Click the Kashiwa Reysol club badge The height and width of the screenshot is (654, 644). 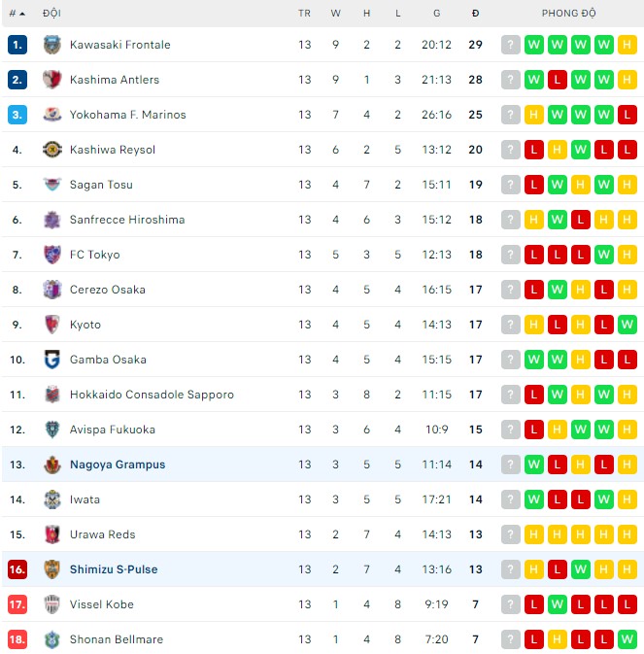52,150
